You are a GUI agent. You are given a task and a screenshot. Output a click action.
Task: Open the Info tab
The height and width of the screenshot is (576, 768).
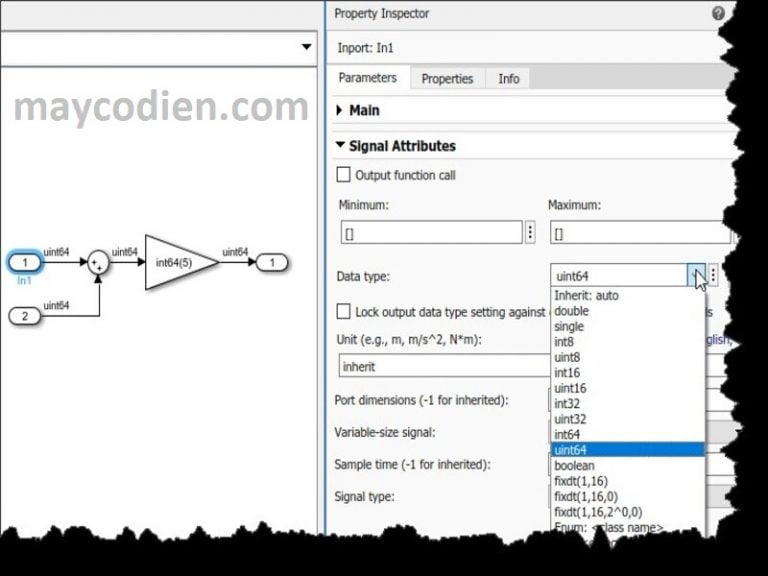[x=509, y=78]
